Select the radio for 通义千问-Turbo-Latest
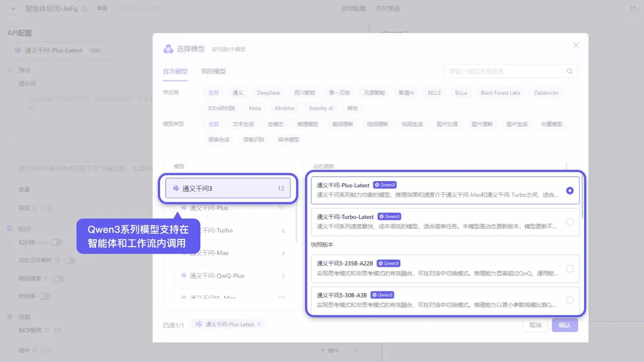644x362 pixels. coord(570,222)
